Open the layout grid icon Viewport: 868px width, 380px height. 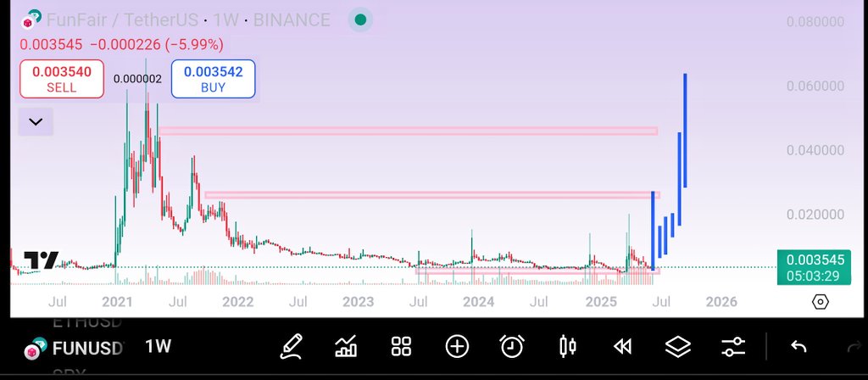coord(401,347)
